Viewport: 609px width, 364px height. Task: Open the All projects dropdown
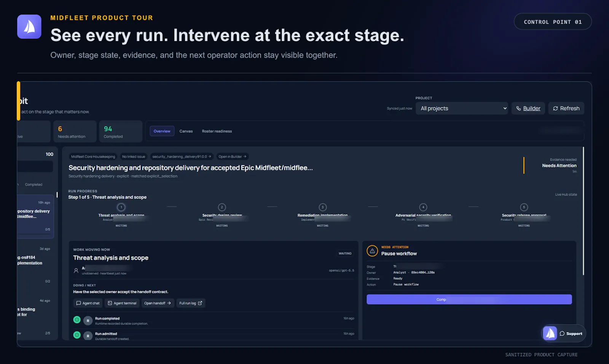point(462,108)
